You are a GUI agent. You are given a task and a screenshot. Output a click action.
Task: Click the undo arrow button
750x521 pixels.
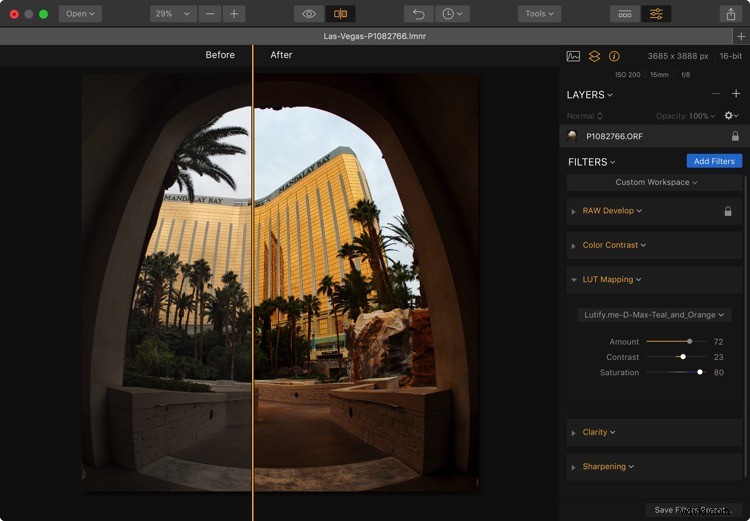[419, 14]
